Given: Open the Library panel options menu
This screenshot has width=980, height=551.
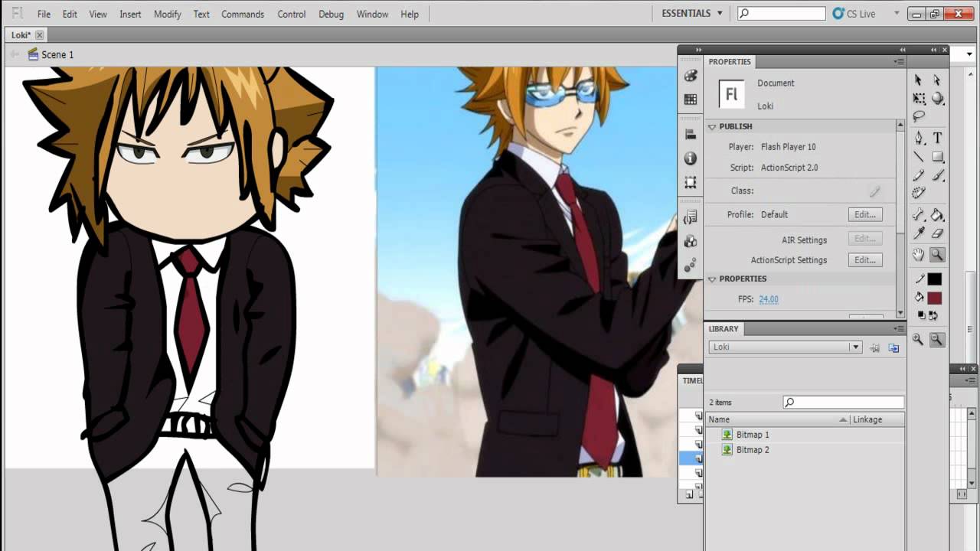Looking at the screenshot, I should click(898, 329).
